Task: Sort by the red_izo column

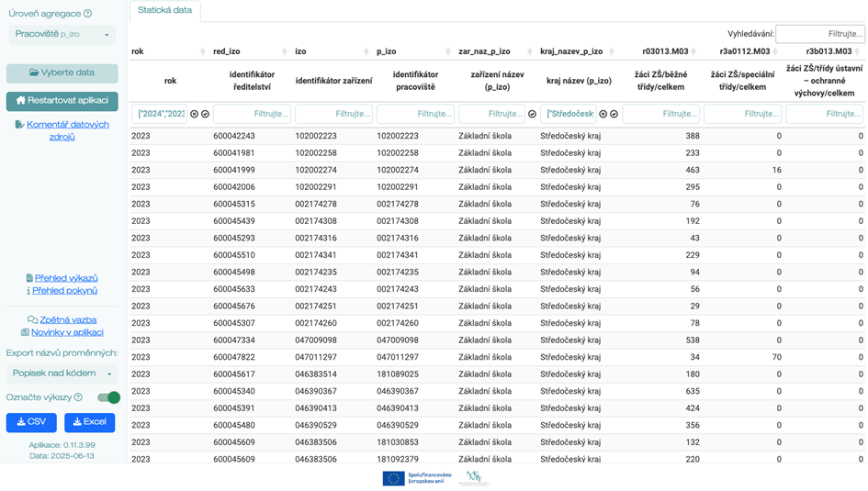Action: pos(285,51)
